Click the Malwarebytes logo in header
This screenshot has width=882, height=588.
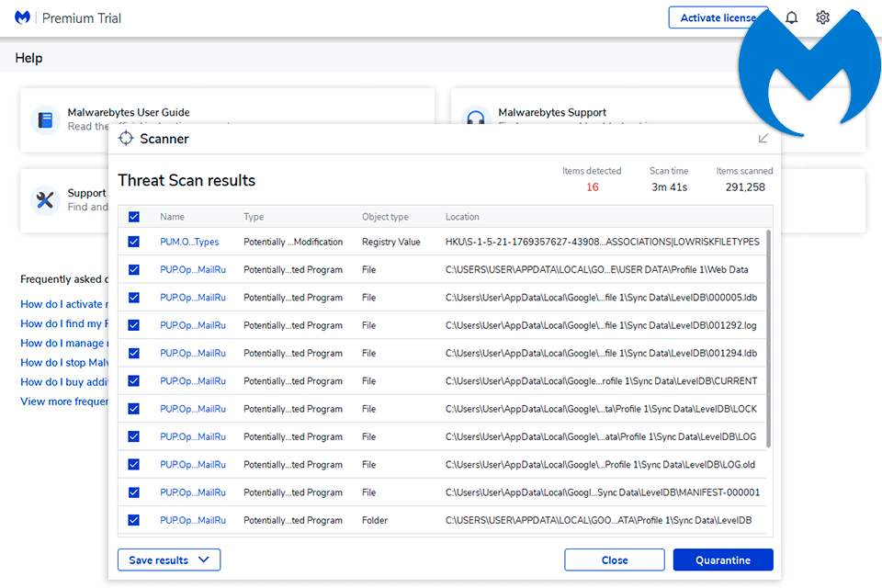coord(22,17)
